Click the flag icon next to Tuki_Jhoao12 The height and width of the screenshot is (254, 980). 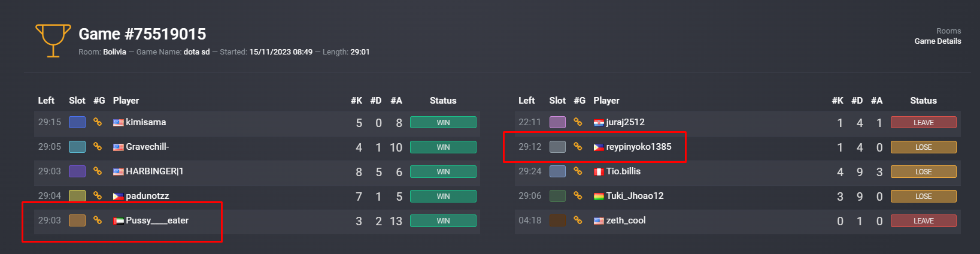click(x=599, y=196)
